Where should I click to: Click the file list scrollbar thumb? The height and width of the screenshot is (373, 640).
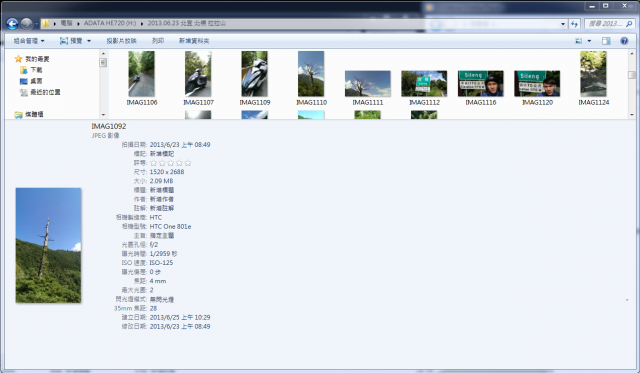coord(631,75)
